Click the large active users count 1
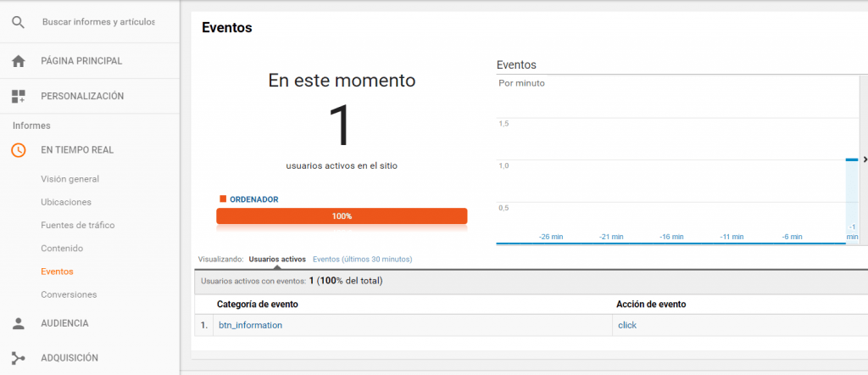Viewport: 868px width, 375px height. [x=339, y=126]
